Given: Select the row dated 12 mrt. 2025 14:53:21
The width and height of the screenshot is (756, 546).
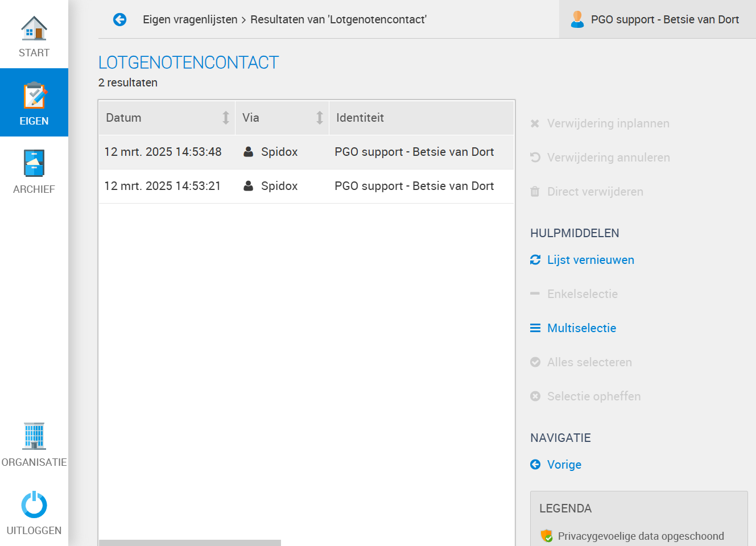Looking at the screenshot, I should click(307, 186).
